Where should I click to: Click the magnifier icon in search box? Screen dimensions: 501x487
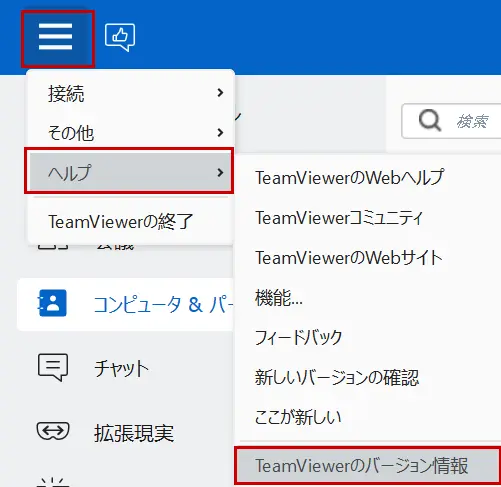pos(430,120)
